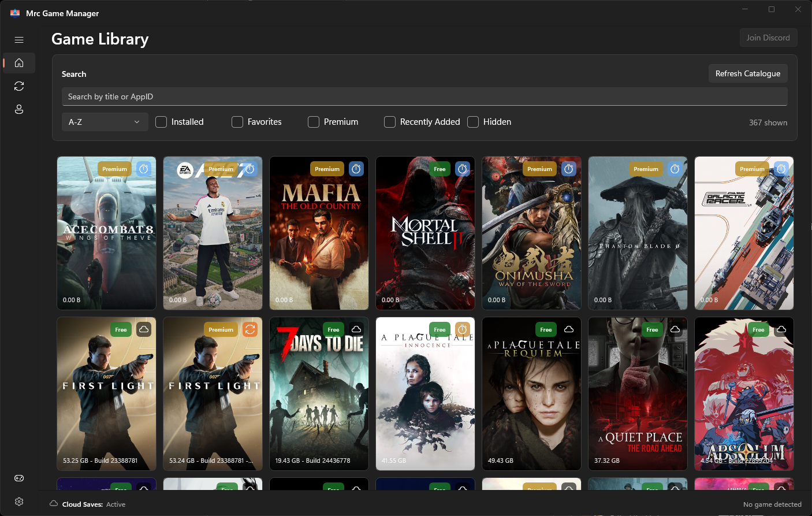Click timer icon on A Plague Tale Innocence
The width and height of the screenshot is (812, 516).
pos(463,329)
